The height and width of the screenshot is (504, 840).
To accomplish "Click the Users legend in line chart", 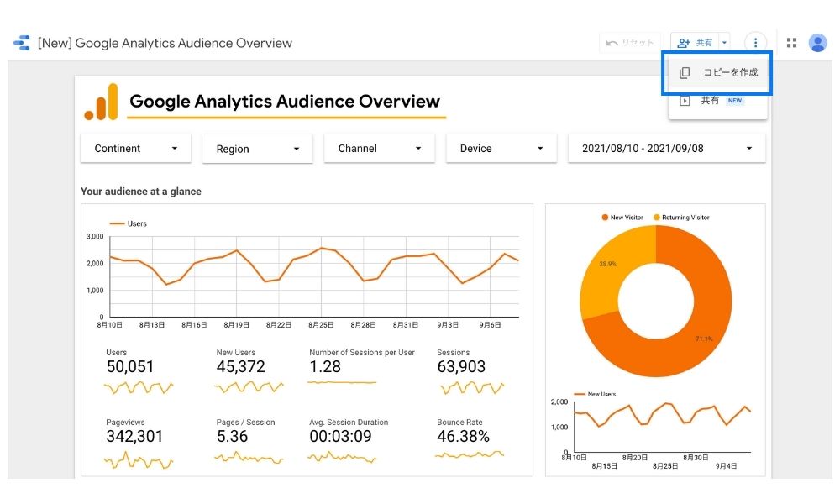I will [x=129, y=224].
